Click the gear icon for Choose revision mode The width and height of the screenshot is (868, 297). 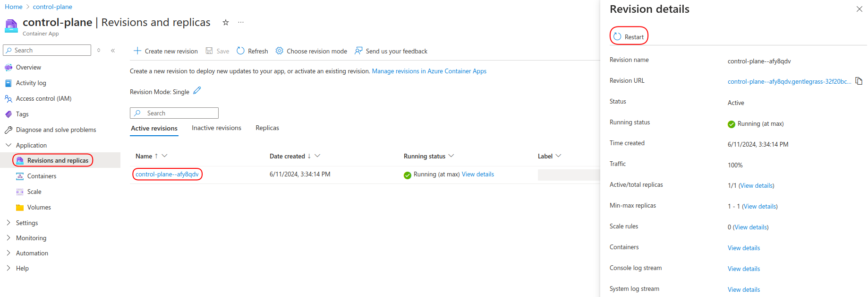coord(280,51)
